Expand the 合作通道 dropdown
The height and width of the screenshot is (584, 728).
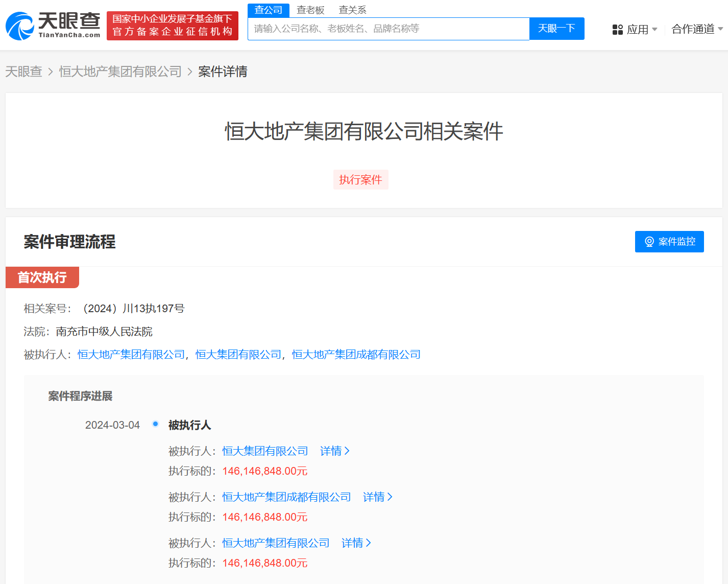click(696, 29)
